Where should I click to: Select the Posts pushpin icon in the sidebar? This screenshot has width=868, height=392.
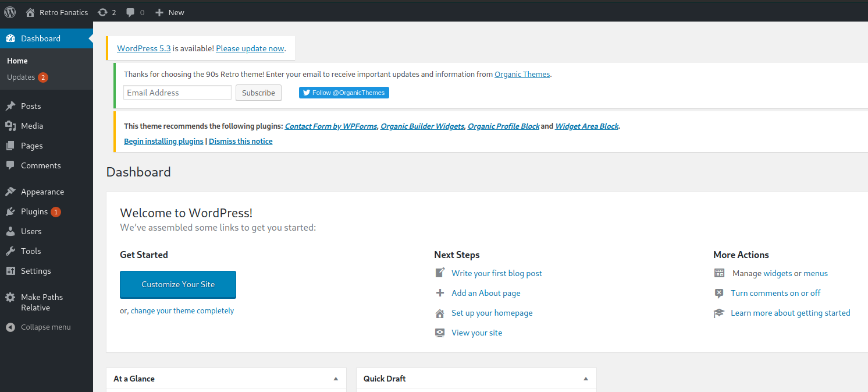pyautogui.click(x=10, y=105)
